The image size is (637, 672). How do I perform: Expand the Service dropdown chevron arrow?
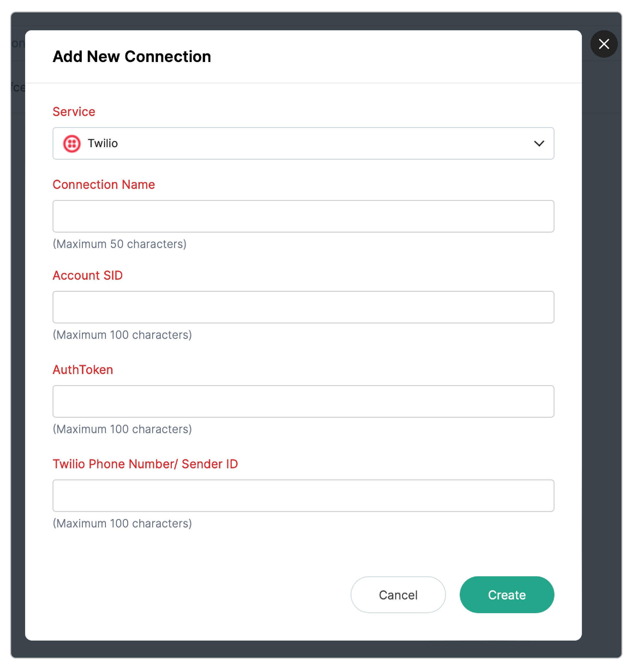[539, 143]
